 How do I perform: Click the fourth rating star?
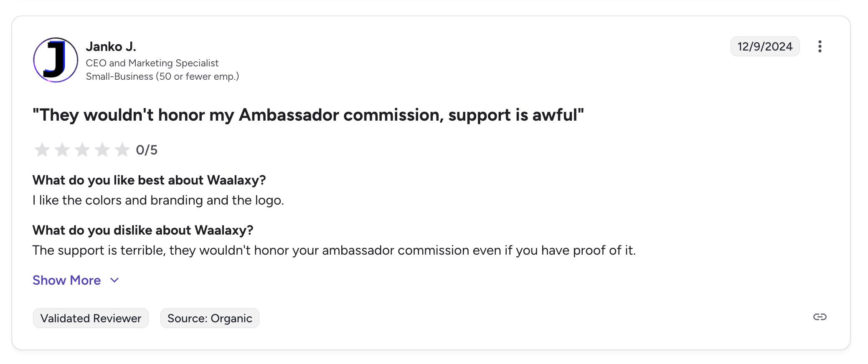click(102, 150)
